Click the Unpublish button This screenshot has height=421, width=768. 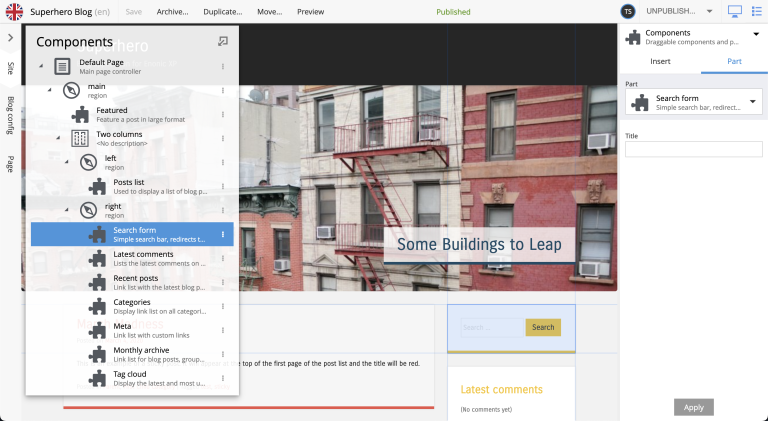(671, 11)
